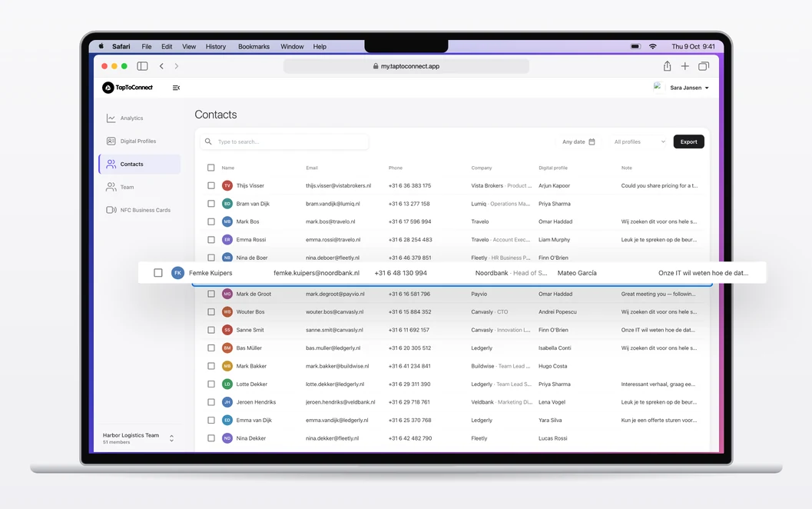Open the Any date filter
This screenshot has width=812, height=509.
579,141
